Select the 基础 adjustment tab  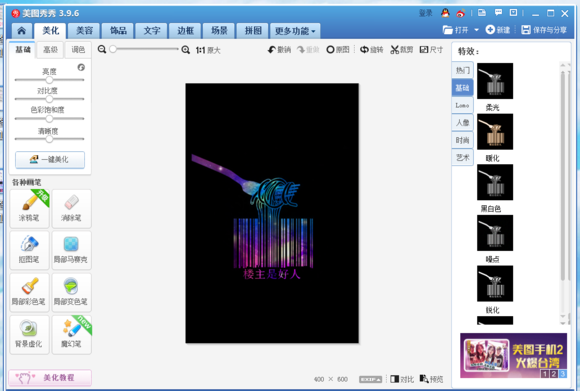[x=23, y=49]
